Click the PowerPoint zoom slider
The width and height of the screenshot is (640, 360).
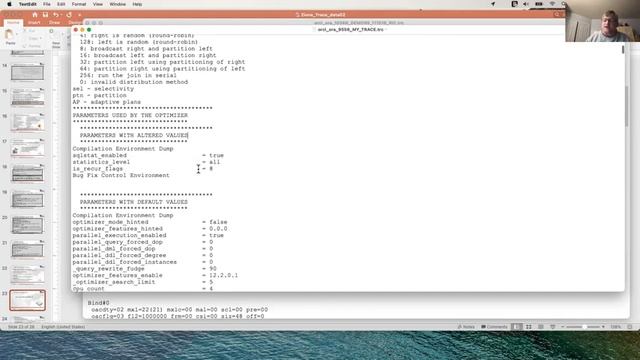point(584,327)
